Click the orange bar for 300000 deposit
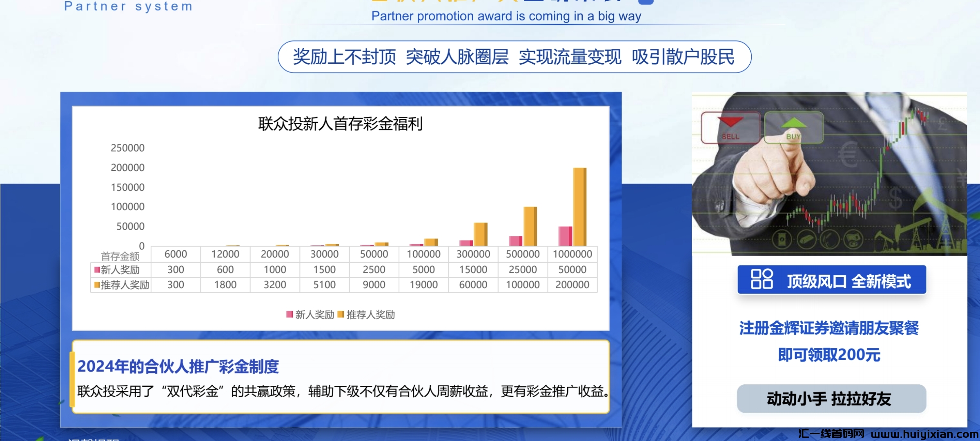Image resolution: width=980 pixels, height=441 pixels. coord(480,234)
